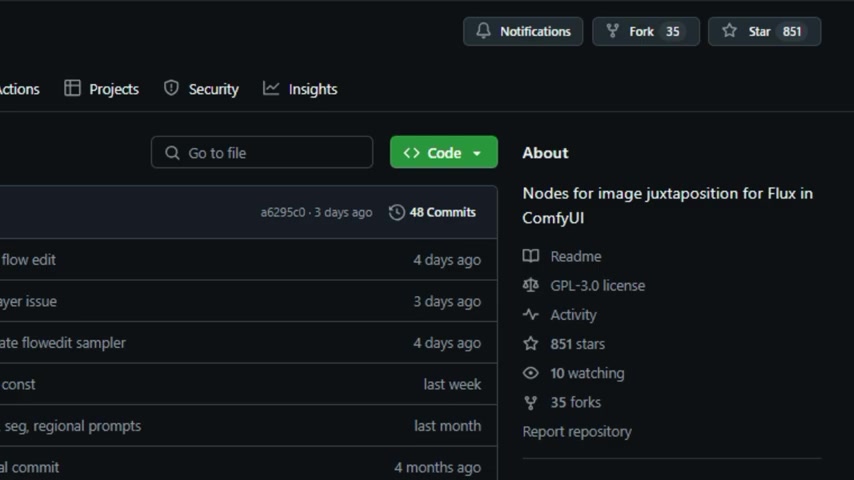
Task: Open the 48 Commits history link
Action: coord(432,212)
